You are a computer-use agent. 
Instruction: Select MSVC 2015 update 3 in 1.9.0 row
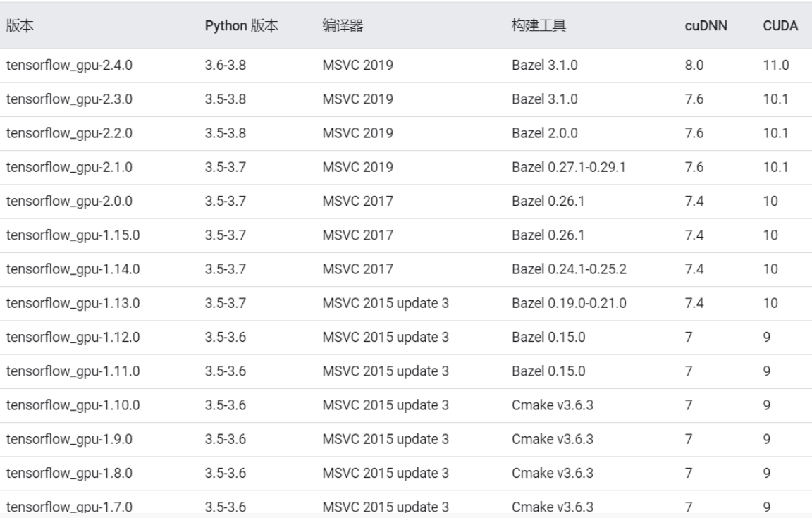coord(386,439)
